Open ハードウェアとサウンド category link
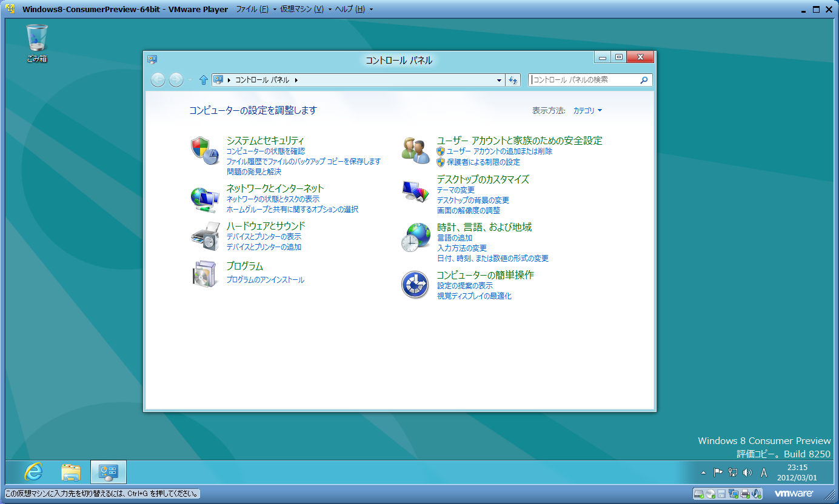The width and height of the screenshot is (839, 504). pyautogui.click(x=266, y=226)
